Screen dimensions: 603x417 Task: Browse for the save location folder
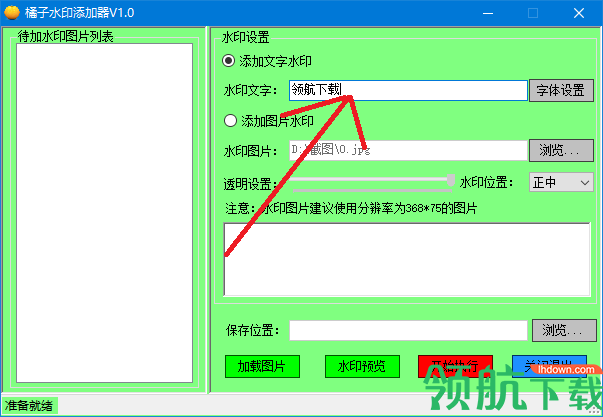(x=564, y=330)
